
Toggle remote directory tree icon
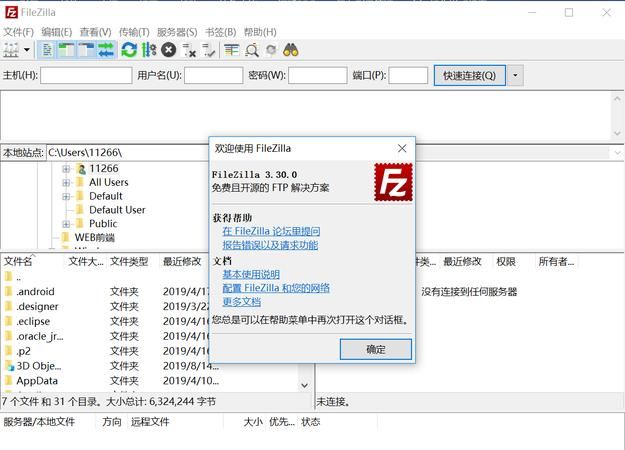click(86, 50)
